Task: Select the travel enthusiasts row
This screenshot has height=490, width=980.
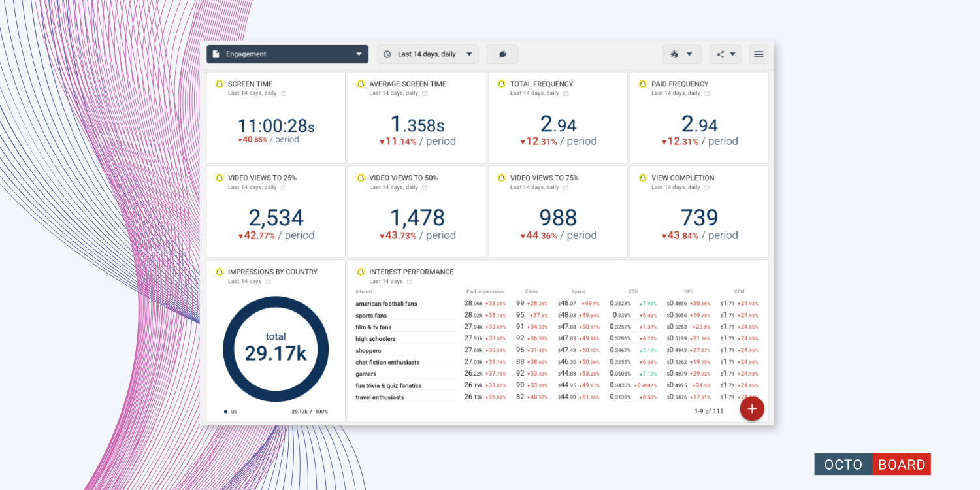Action: pos(558,397)
